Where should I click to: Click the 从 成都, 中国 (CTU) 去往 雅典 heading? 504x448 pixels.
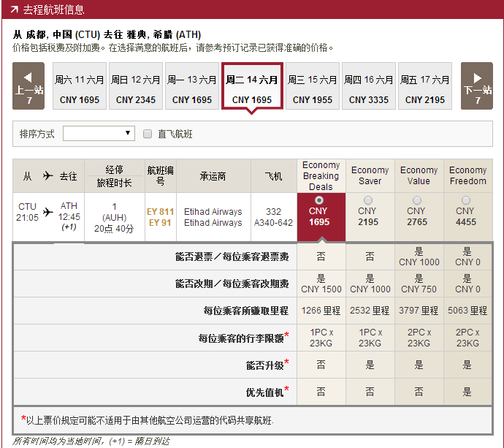point(107,34)
